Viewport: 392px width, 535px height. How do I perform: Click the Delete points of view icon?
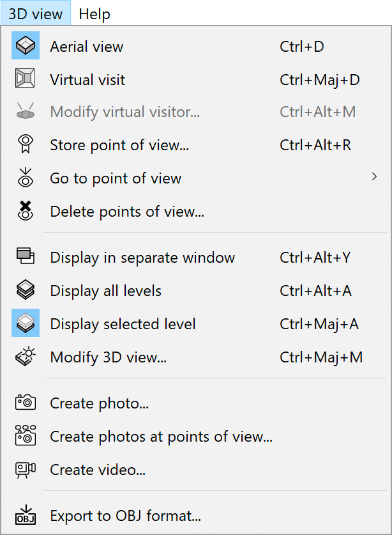click(x=26, y=212)
